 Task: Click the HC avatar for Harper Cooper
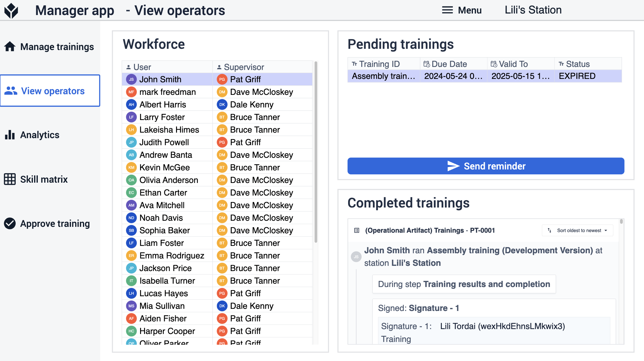tap(131, 331)
